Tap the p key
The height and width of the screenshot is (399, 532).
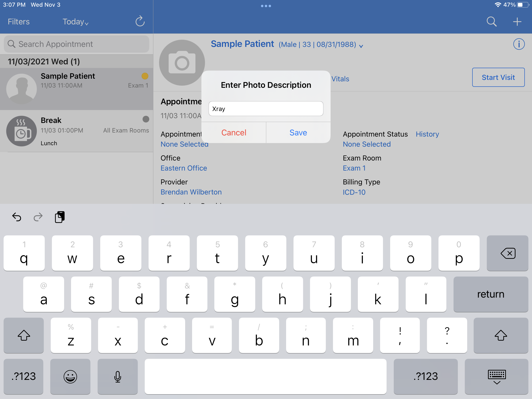pyautogui.click(x=459, y=253)
